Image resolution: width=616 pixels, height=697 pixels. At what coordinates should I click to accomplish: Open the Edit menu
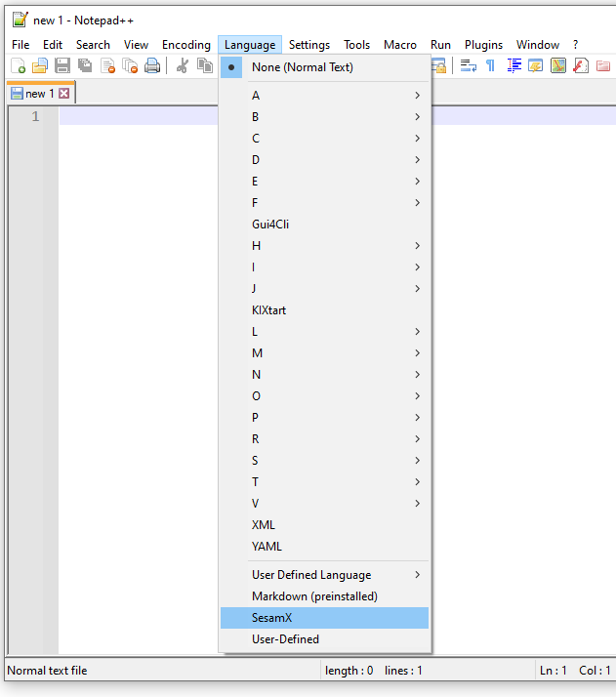click(53, 45)
